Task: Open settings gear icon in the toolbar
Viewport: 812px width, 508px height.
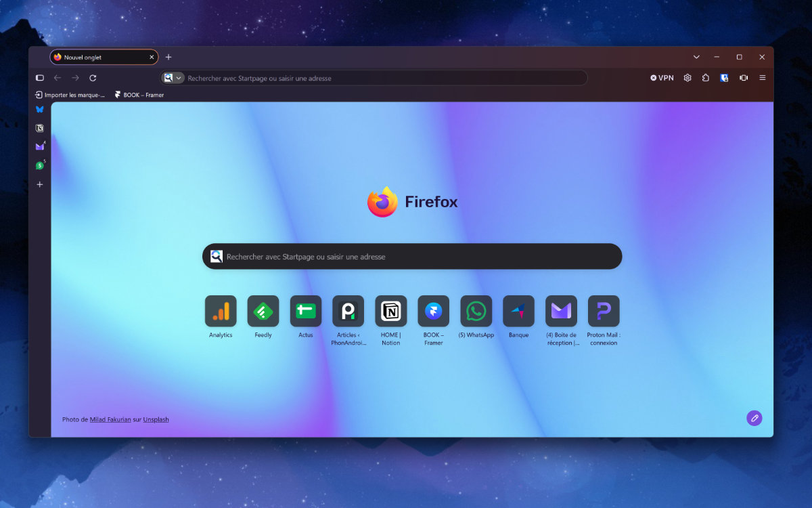Action: (687, 78)
